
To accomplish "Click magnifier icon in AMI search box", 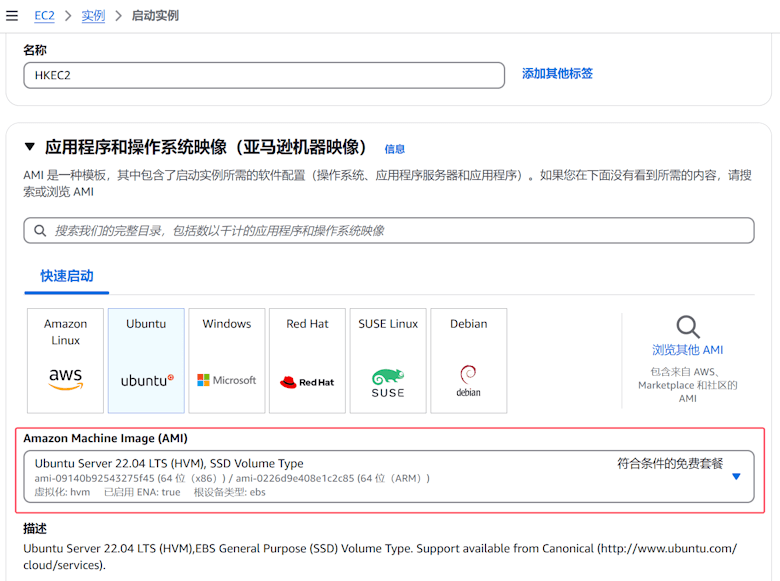I will tap(40, 231).
